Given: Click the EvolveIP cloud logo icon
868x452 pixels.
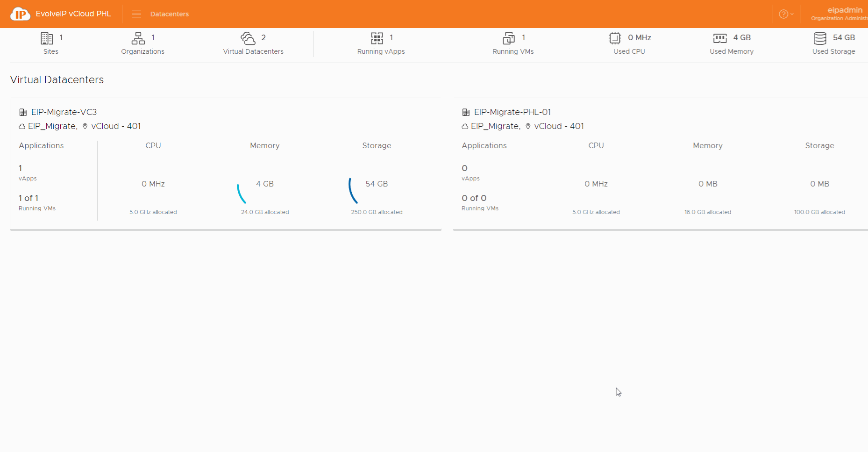Looking at the screenshot, I should [x=20, y=14].
